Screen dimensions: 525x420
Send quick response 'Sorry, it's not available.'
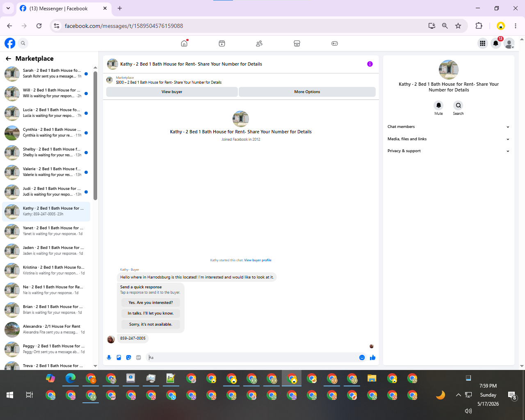point(151,324)
